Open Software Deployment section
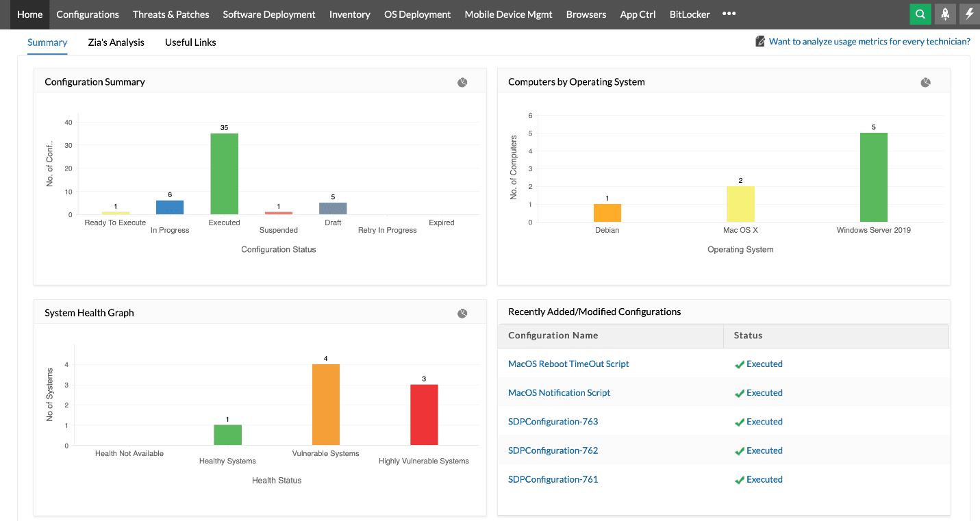Image resolution: width=980 pixels, height=521 pixels. tap(269, 14)
